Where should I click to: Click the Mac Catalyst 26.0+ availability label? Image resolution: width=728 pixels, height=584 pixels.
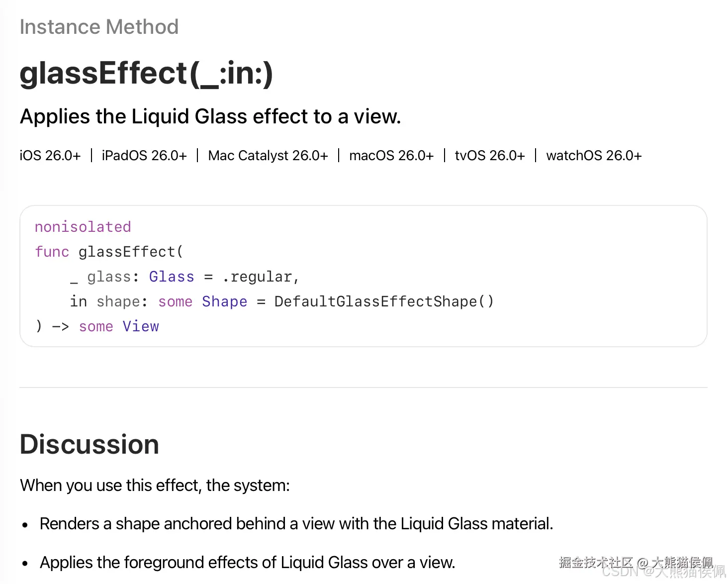tap(268, 155)
